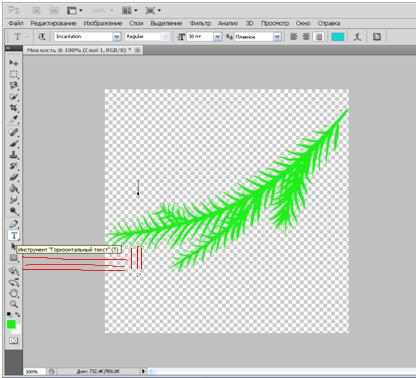The width and height of the screenshot is (416, 378).
Task: Toggle the Character and Paragraph panels
Action: tap(377, 37)
